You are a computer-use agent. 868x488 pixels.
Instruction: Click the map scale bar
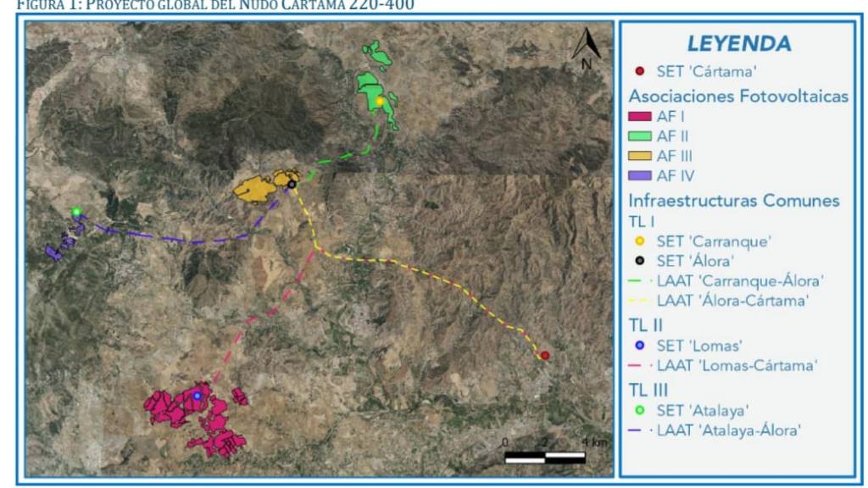click(x=545, y=457)
